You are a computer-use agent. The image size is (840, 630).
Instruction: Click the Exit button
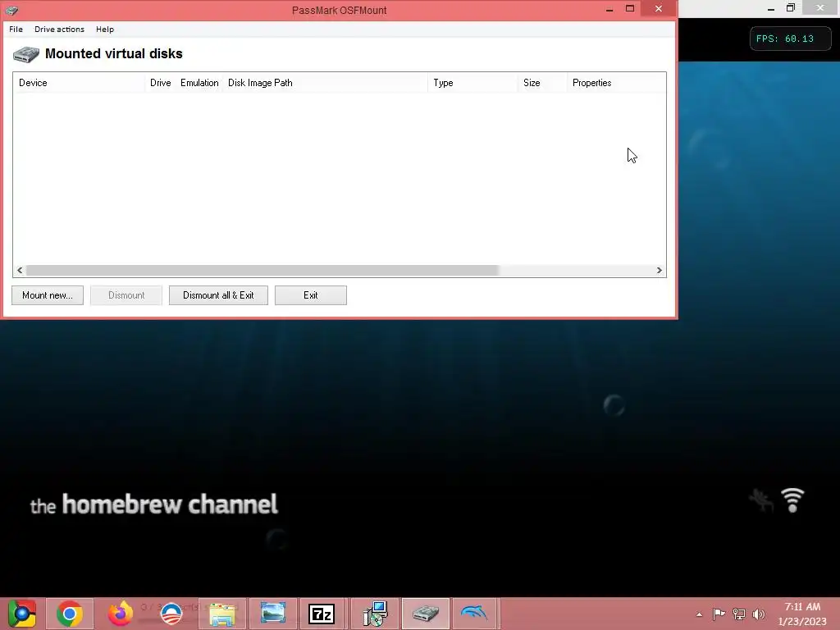[311, 295]
